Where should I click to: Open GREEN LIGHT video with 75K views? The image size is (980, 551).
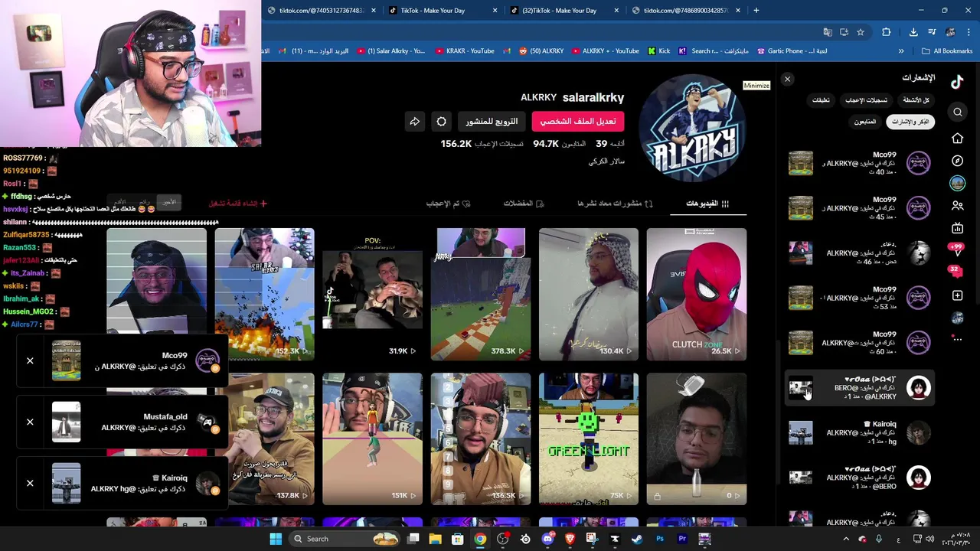click(588, 439)
